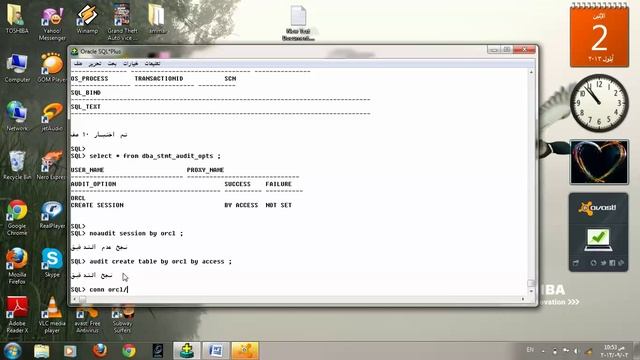Open the خيارات (Options) menu in SQL*Plus
This screenshot has width=640, height=360.
(131, 64)
